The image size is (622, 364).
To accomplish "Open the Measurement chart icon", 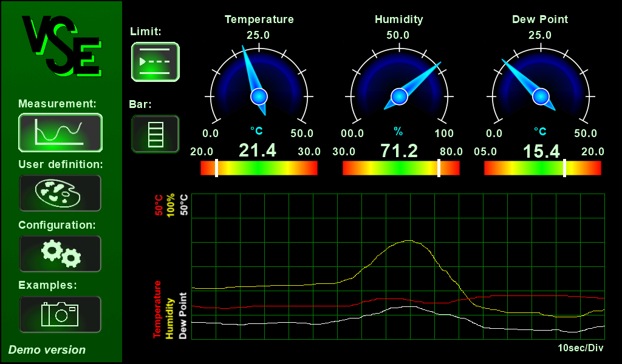I will [60, 133].
